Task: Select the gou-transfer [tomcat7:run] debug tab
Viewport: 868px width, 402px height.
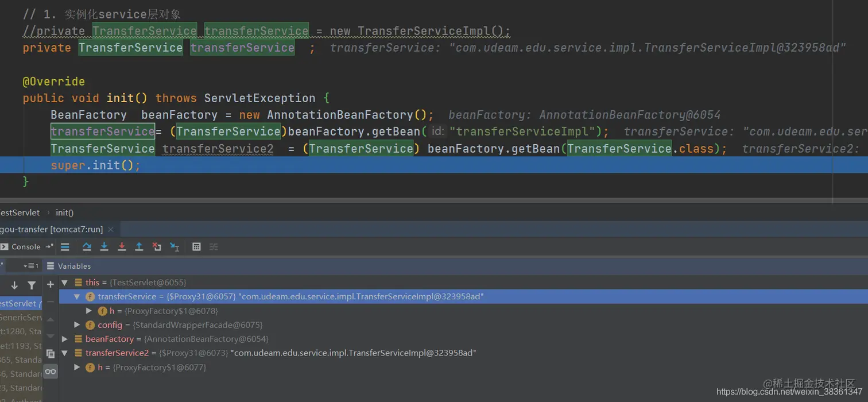Action: 52,229
